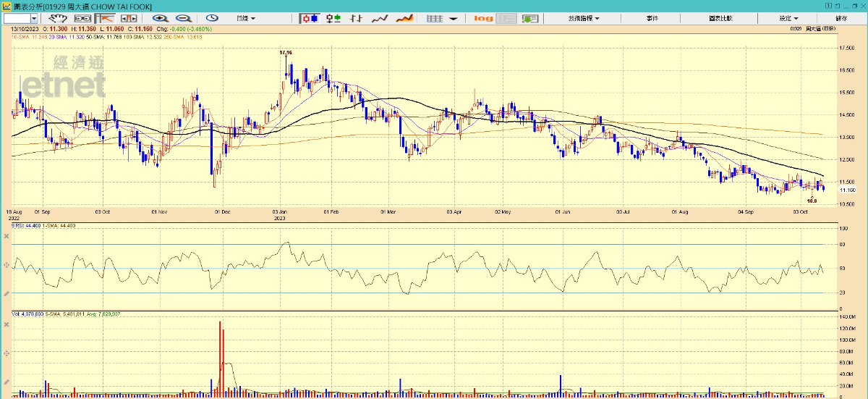Image resolution: width=868 pixels, height=399 pixels.
Task: Click the split chart panels icon
Action: point(128,17)
